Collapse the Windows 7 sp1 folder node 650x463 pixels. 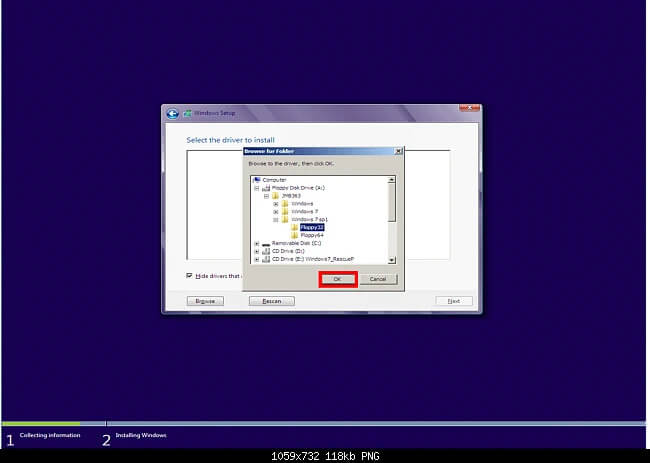275,219
